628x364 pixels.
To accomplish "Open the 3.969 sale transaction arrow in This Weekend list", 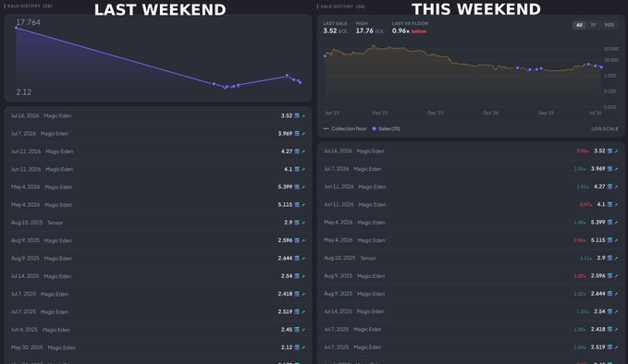I will [616, 169].
